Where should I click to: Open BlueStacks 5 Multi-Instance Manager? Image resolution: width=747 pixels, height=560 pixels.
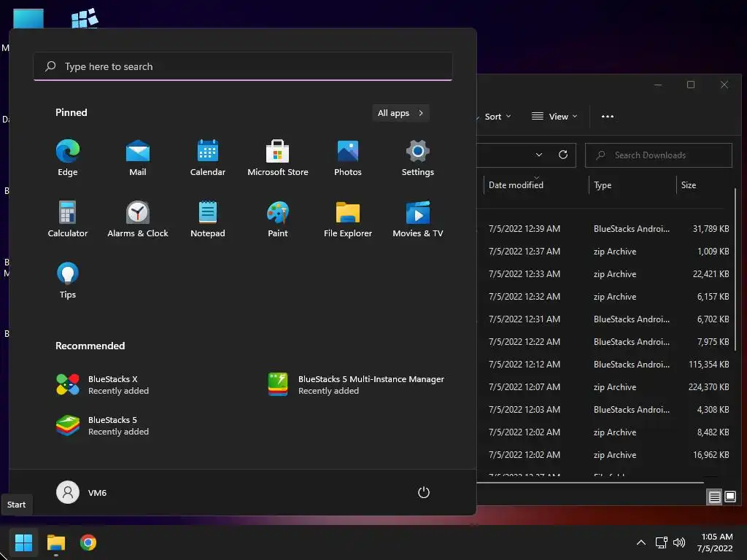tap(357, 385)
